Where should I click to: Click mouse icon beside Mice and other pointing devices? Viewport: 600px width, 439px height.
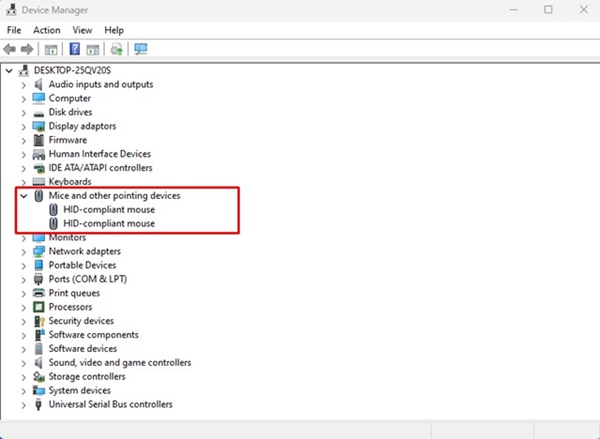[39, 196]
